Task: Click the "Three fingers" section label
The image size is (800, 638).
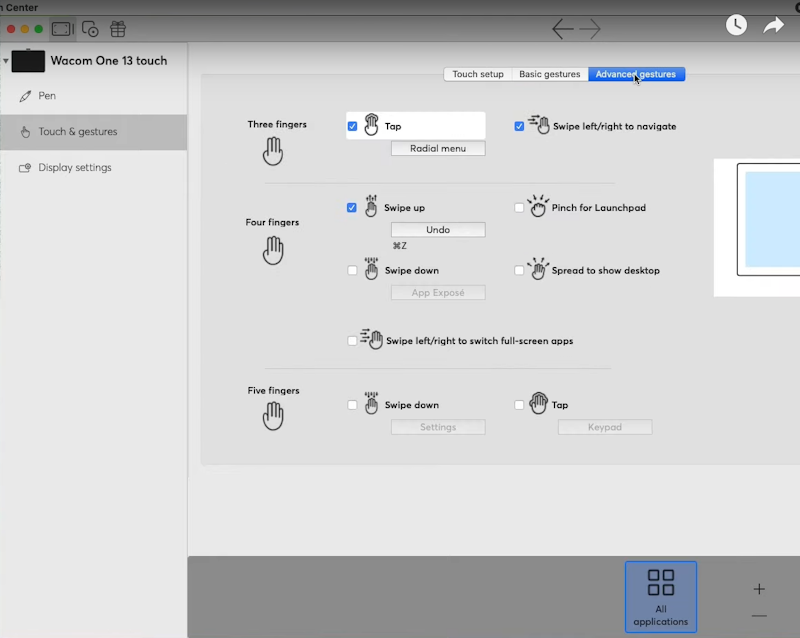Action: coord(277,125)
